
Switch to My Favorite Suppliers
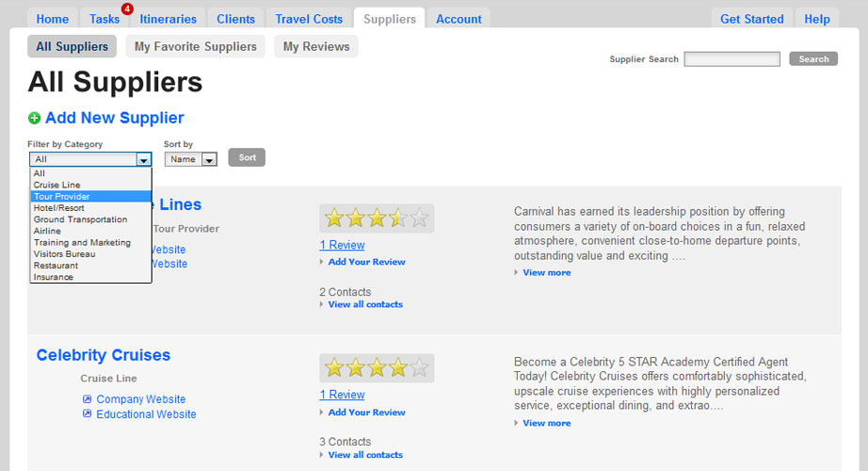[x=196, y=46]
